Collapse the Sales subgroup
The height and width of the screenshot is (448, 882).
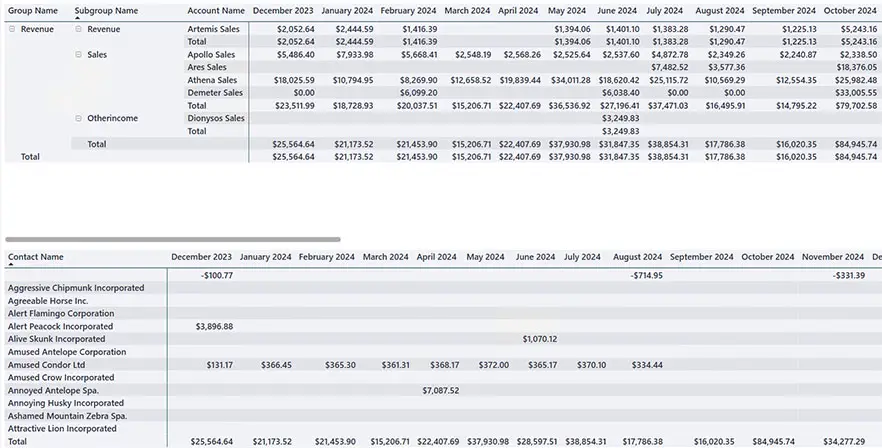point(78,55)
